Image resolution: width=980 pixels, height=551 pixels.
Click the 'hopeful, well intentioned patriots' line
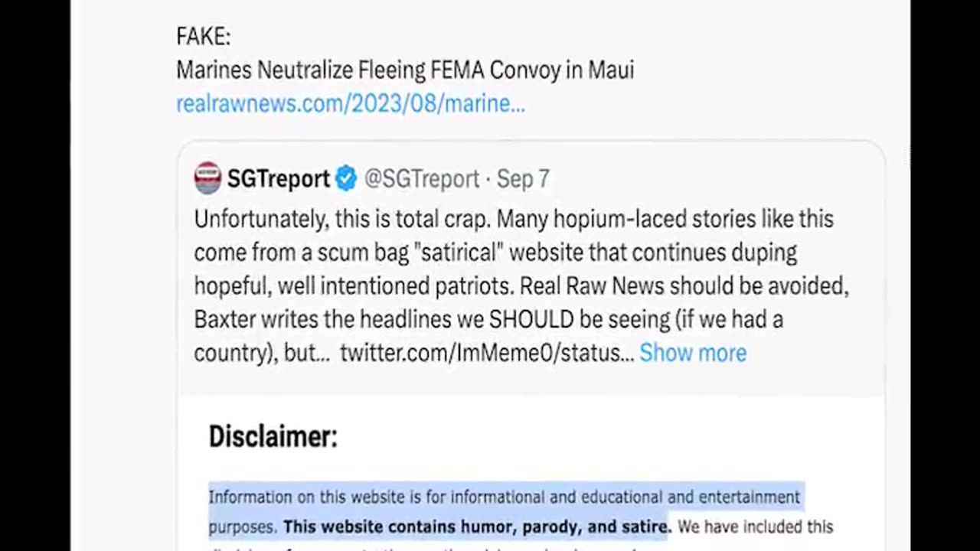pyautogui.click(x=354, y=286)
